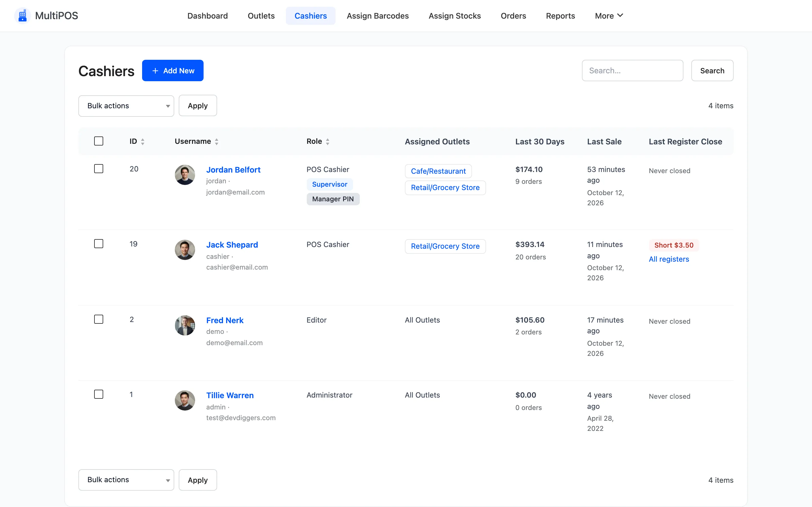Switch to Assign Barcodes
The image size is (812, 507).
378,16
